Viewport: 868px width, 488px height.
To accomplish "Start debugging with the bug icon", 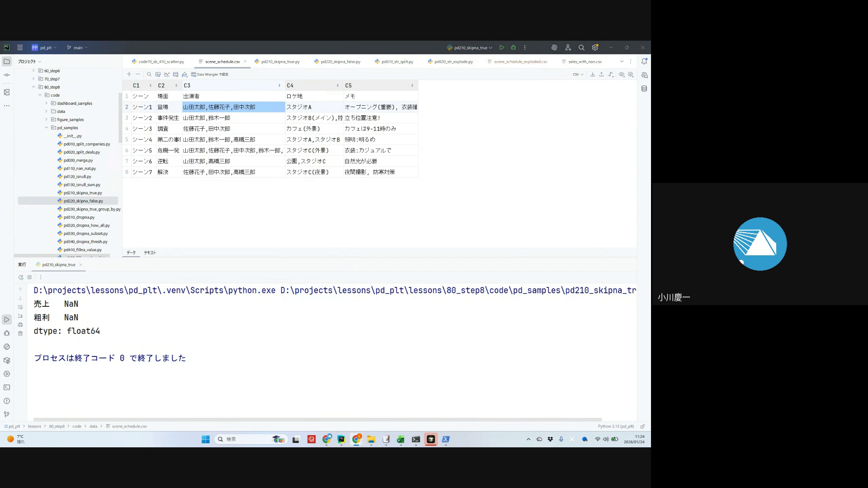I will point(513,47).
